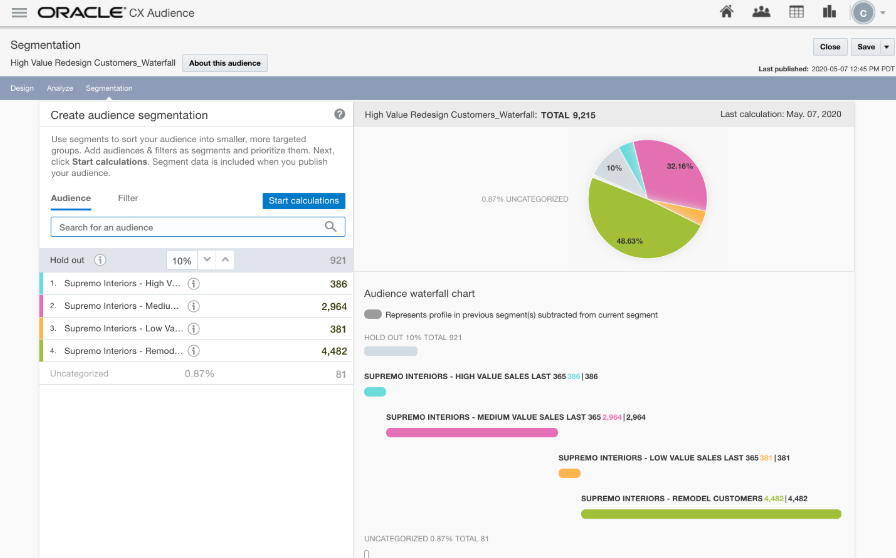
Task: Click the Close button
Action: point(830,47)
